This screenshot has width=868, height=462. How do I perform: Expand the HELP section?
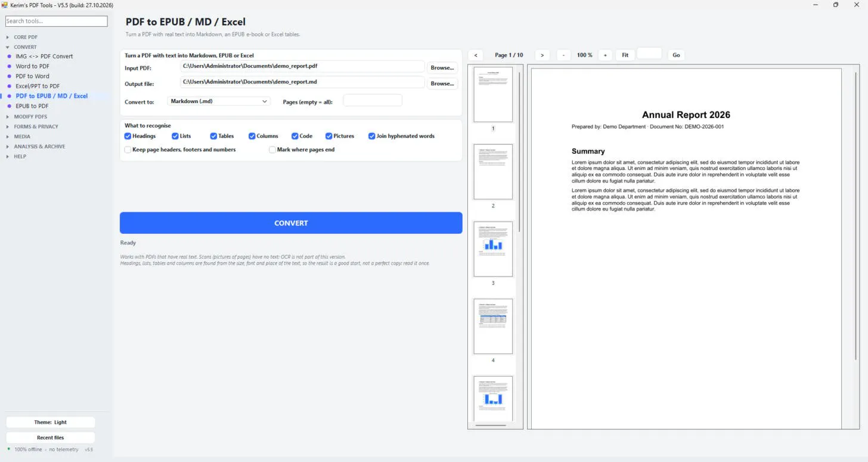[x=20, y=156]
